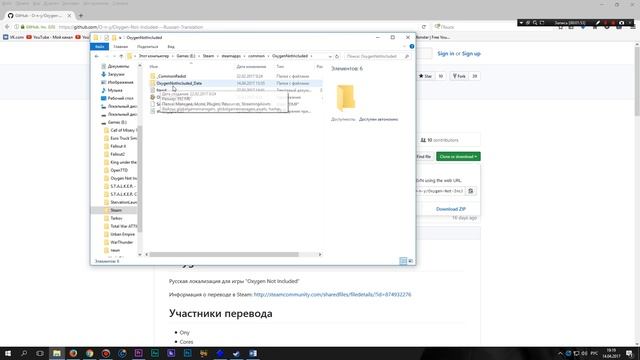Click Sign in link on GitHub page
The image size is (640, 360).
[445, 53]
